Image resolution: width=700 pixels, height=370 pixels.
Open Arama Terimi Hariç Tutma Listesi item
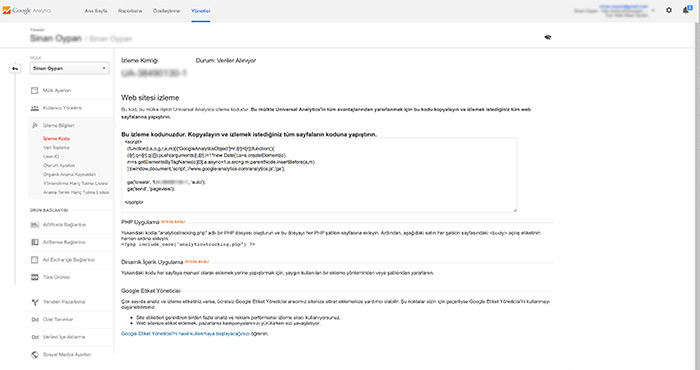(x=76, y=192)
